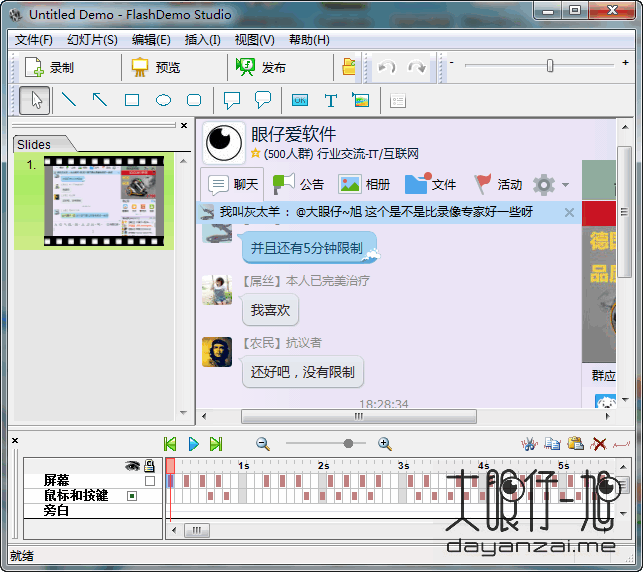Toggle the 屏幕 track checkbox
The image size is (643, 572).
click(150, 481)
